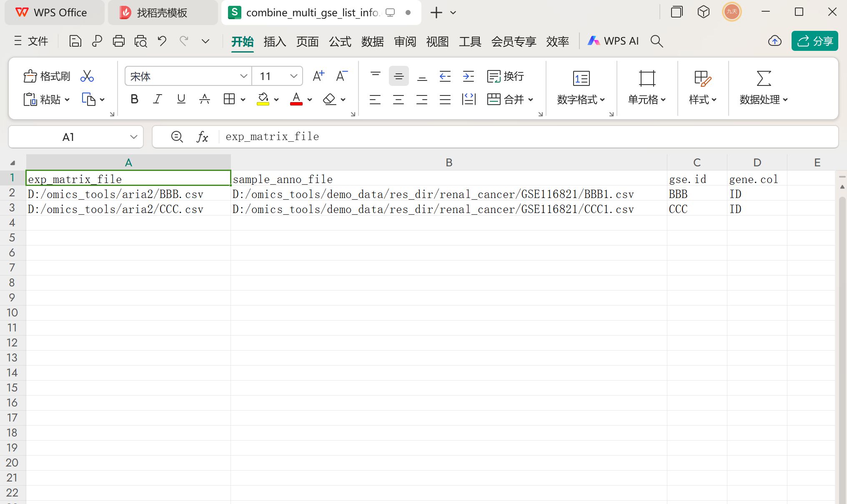
Task: Expand the font size 11 dropdown
Action: click(293, 76)
